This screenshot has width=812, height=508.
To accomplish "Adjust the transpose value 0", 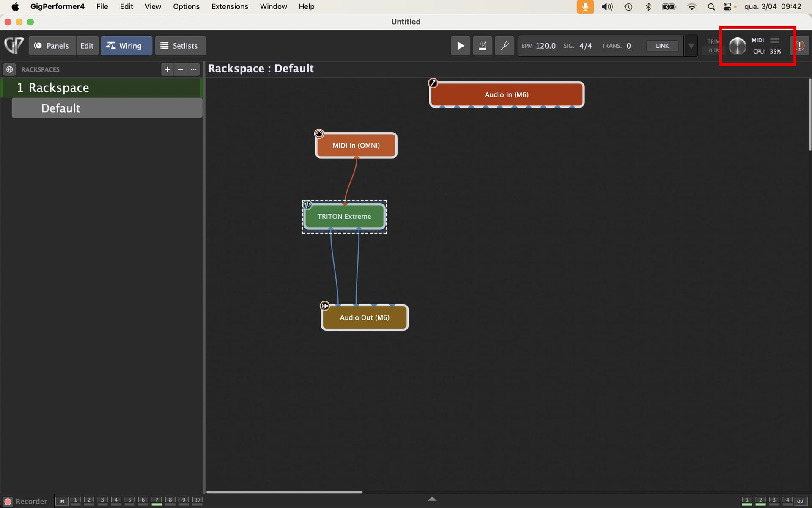I will [628, 46].
